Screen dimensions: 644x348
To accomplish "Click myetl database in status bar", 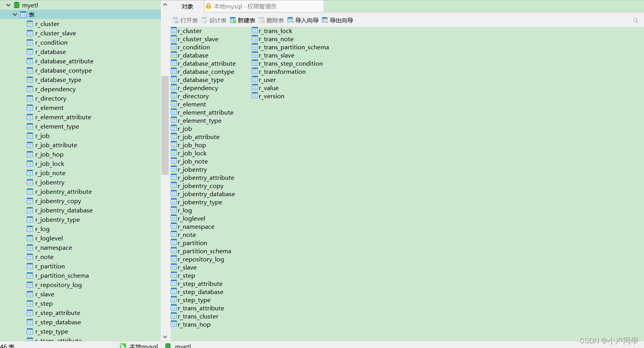I will [x=178, y=346].
